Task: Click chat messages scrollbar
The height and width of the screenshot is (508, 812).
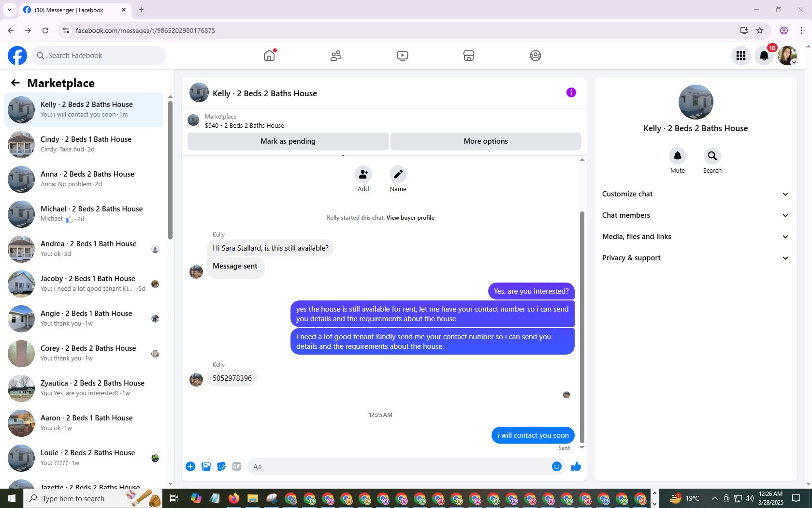Action: point(582,327)
